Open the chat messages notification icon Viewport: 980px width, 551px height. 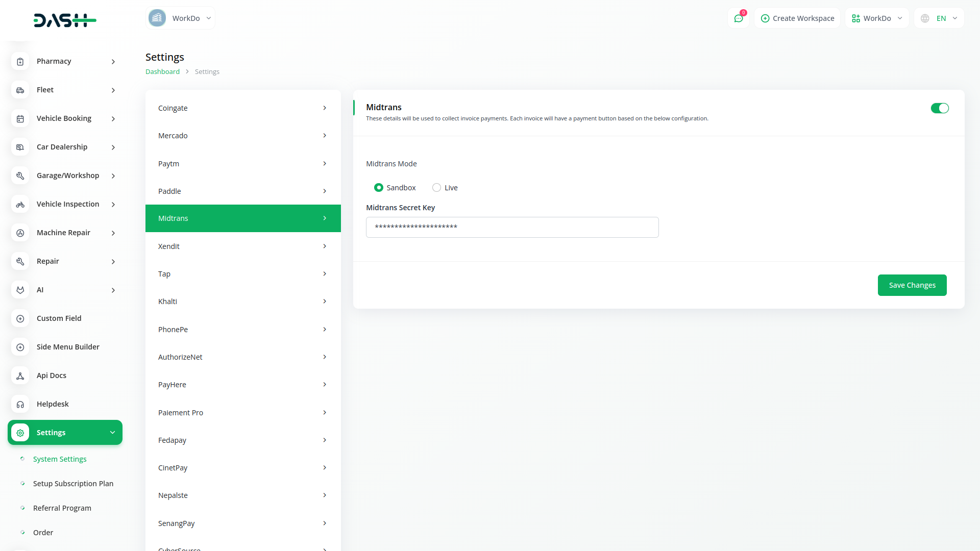pos(738,18)
